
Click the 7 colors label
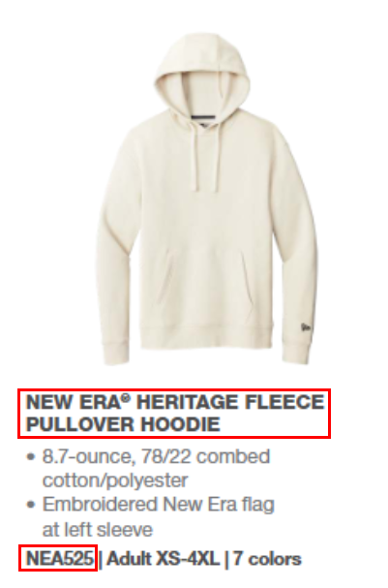point(267,559)
